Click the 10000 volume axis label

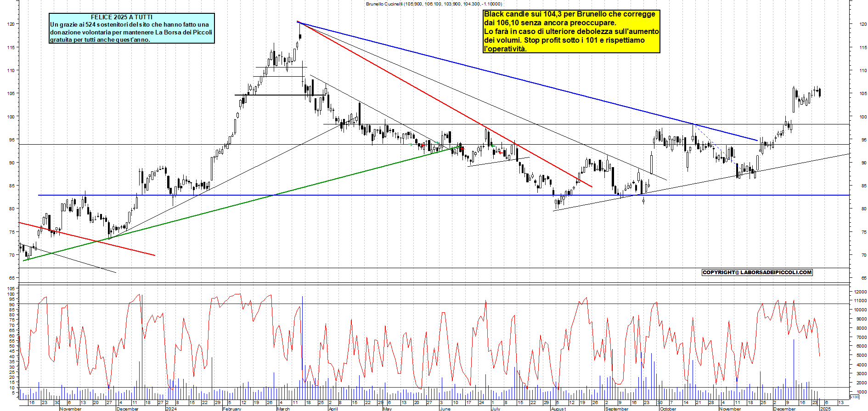pyautogui.click(x=860, y=310)
